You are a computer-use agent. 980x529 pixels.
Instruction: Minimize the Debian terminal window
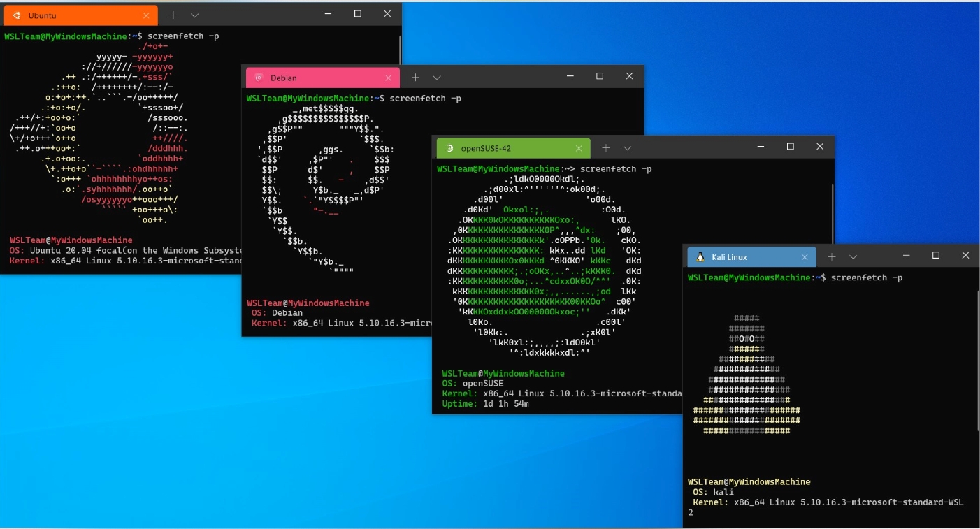(x=570, y=76)
